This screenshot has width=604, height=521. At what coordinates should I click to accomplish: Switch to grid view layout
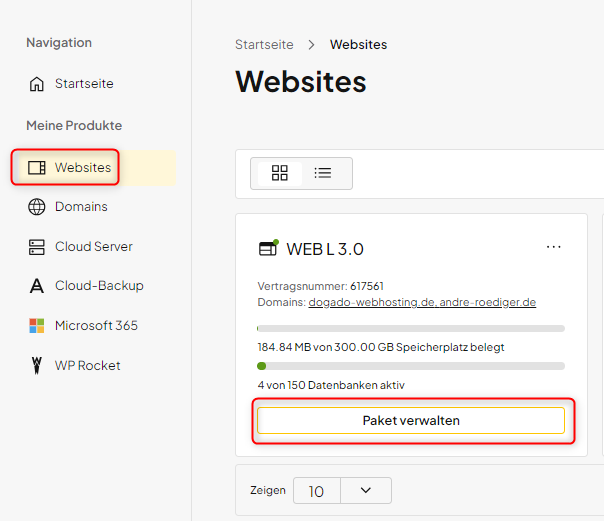pos(280,173)
